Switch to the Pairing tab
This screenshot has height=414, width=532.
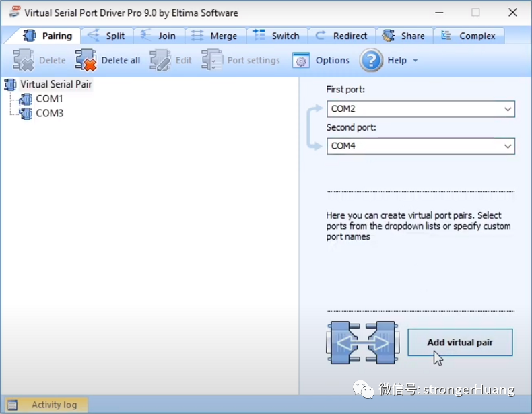[47, 36]
